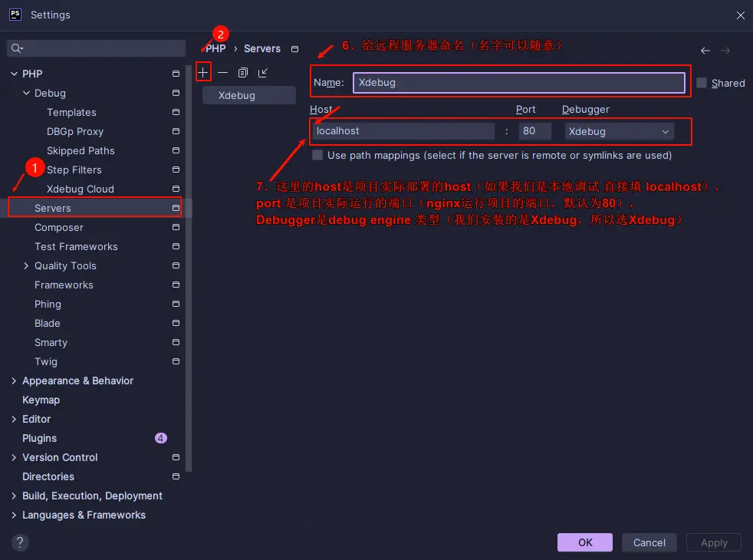Click the PhpStorm logo in title bar
Image resolution: width=753 pixels, height=560 pixels.
15,15
